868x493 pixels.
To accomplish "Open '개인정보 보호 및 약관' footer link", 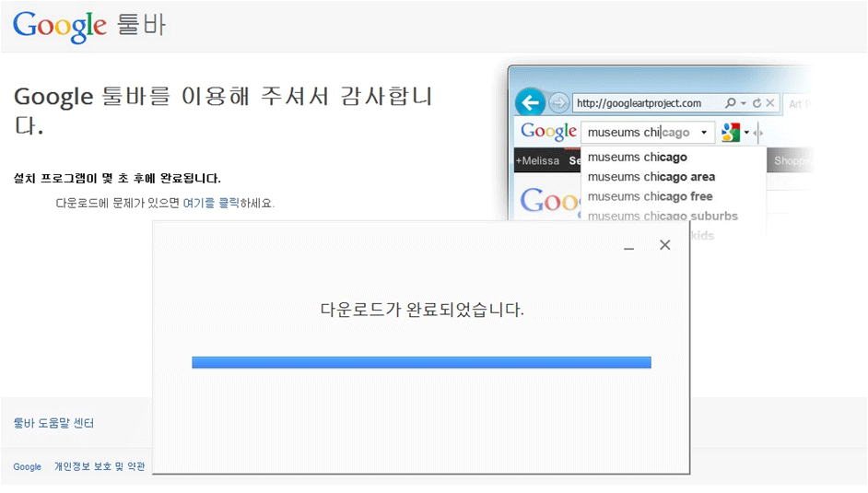I will pyautogui.click(x=100, y=466).
